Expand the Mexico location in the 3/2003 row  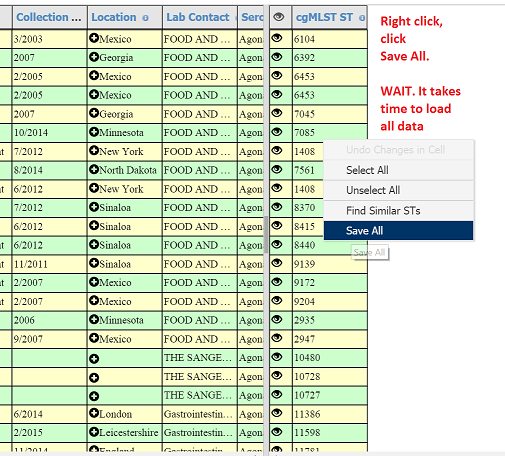(94, 38)
